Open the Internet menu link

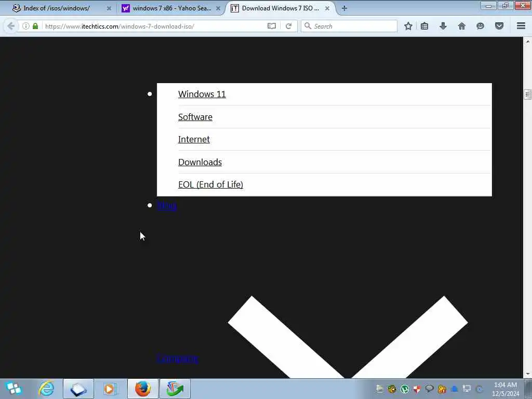194,139
